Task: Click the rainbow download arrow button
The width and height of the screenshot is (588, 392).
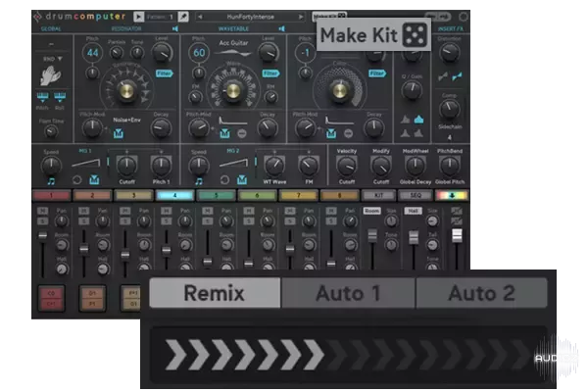Action: pos(452,195)
